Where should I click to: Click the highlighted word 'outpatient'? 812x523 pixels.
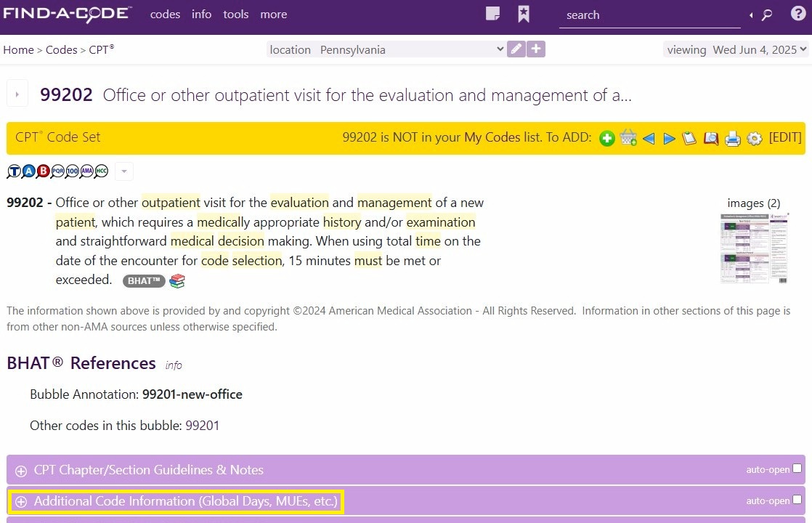click(171, 203)
